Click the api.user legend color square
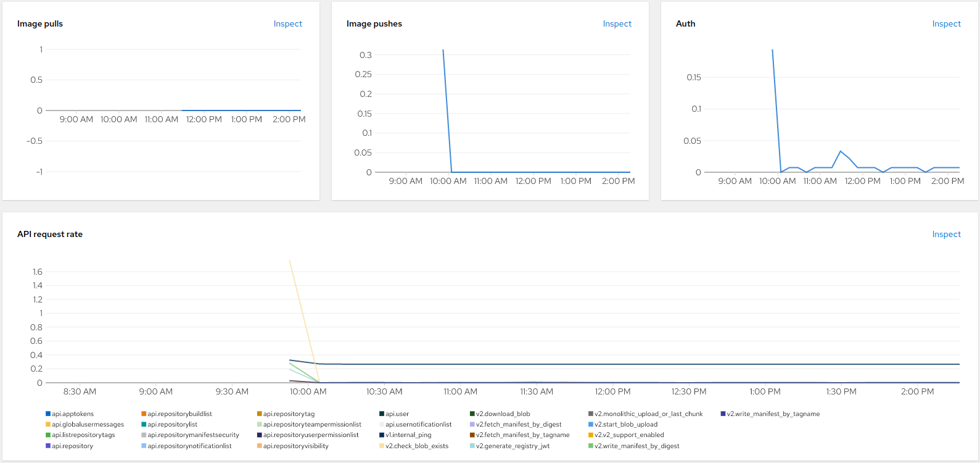 (x=382, y=414)
